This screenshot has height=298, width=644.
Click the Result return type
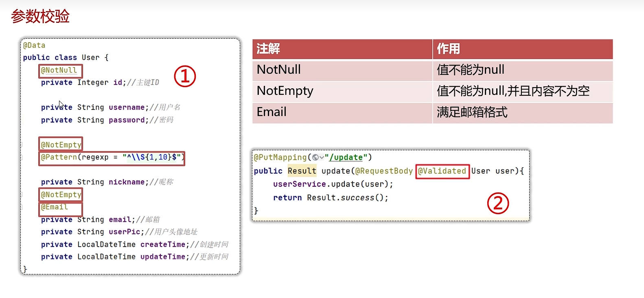tap(302, 171)
